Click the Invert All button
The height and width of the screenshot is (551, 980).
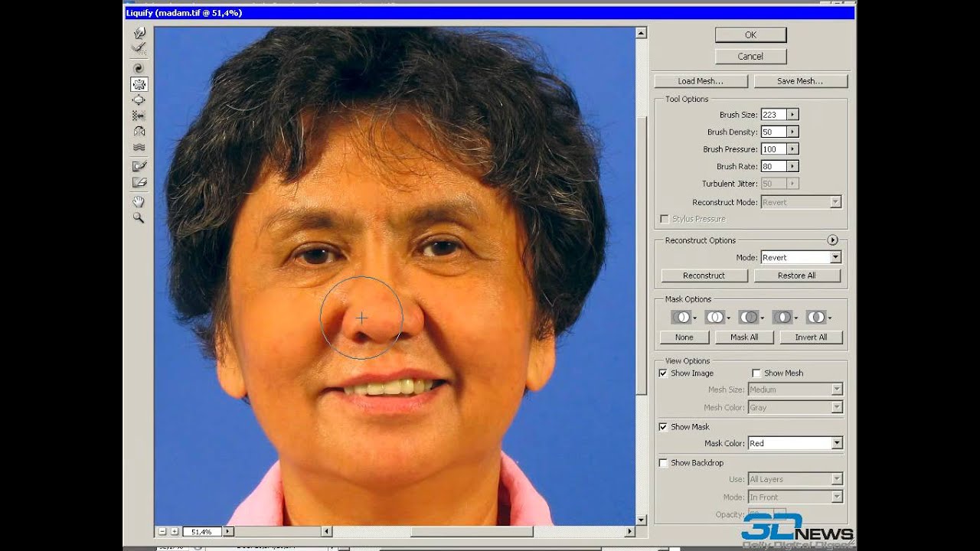click(811, 337)
